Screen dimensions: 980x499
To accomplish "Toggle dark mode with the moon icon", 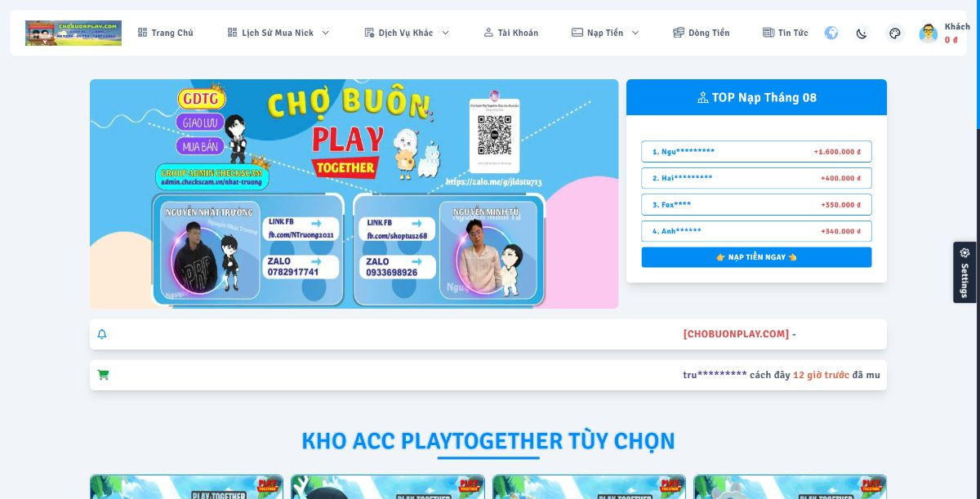I will pyautogui.click(x=862, y=33).
